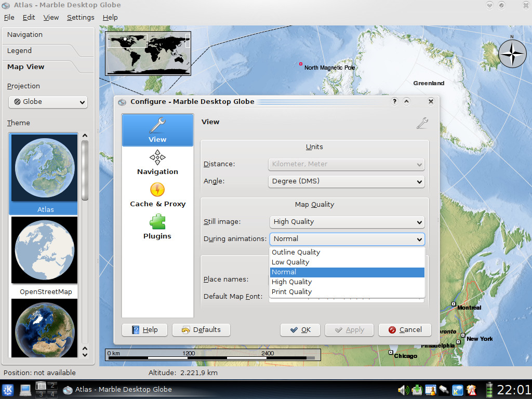Open the Help menu

click(x=110, y=17)
